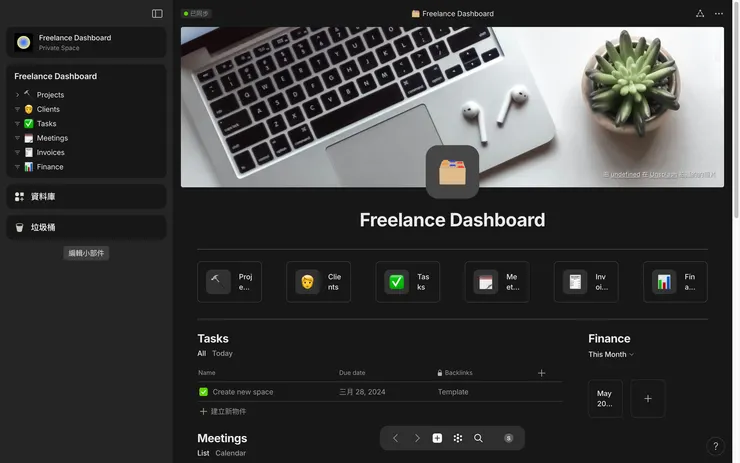Click the 資料庫 library icon
Image resolution: width=740 pixels, height=463 pixels.
(19, 196)
